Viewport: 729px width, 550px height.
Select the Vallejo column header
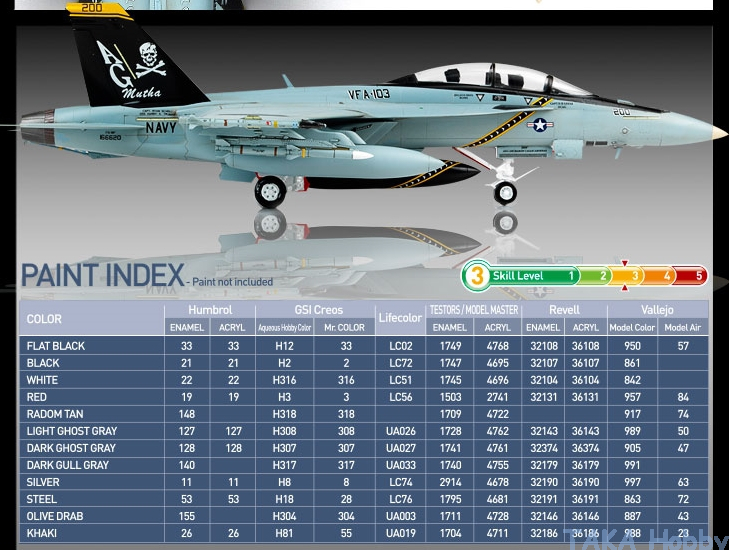657,310
